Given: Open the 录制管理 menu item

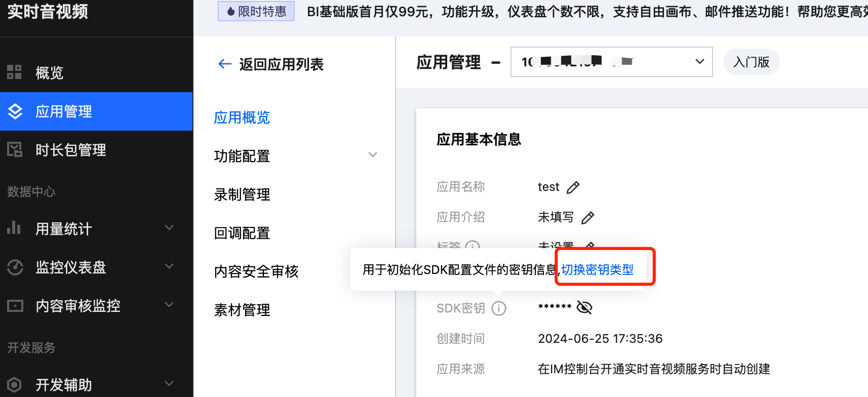Looking at the screenshot, I should point(242,194).
